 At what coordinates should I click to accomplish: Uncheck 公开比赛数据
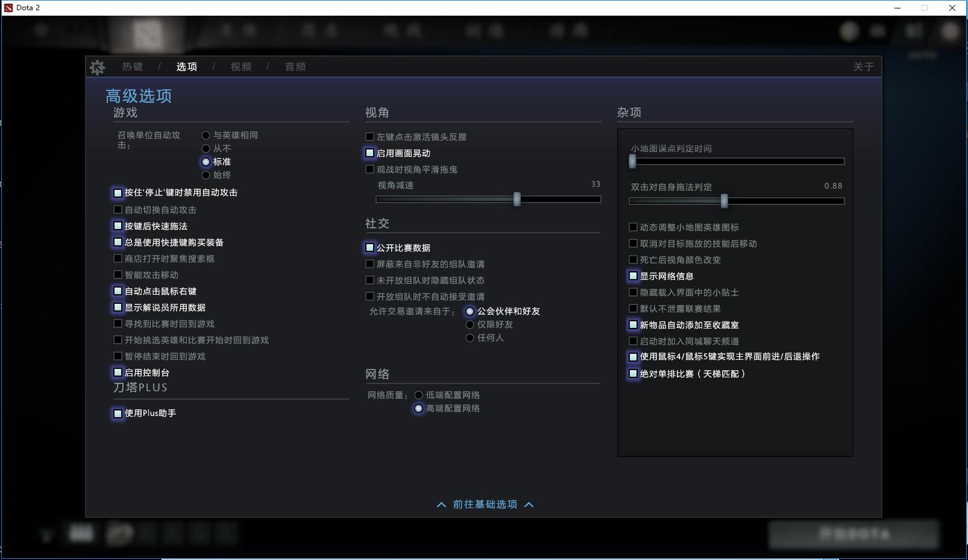coord(369,248)
